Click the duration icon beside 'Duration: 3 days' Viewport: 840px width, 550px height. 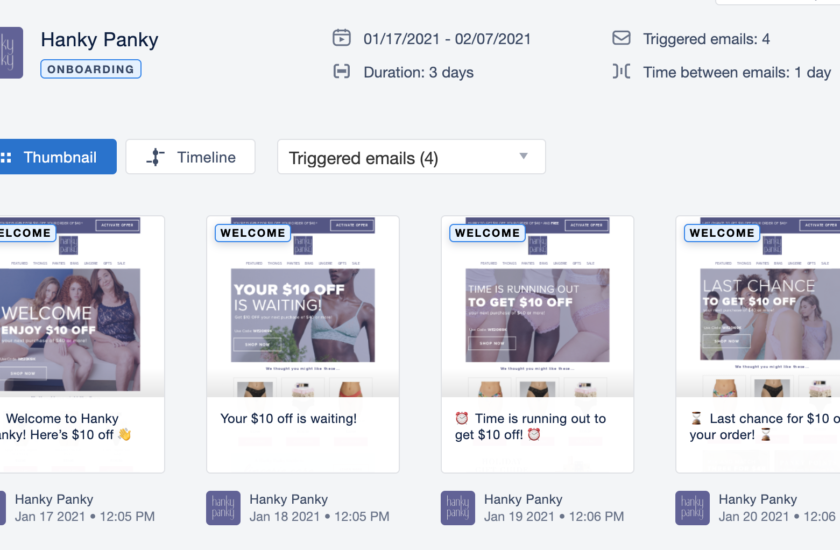(341, 71)
